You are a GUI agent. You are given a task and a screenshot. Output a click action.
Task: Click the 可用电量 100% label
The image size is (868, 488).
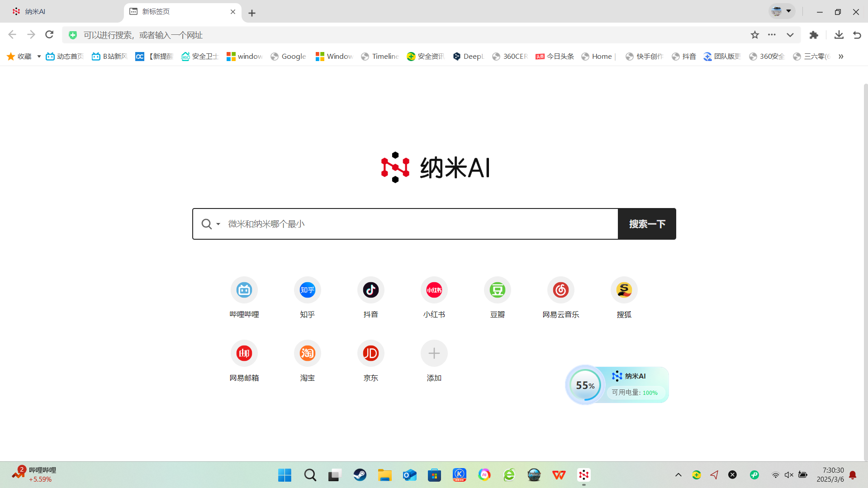[x=635, y=393]
